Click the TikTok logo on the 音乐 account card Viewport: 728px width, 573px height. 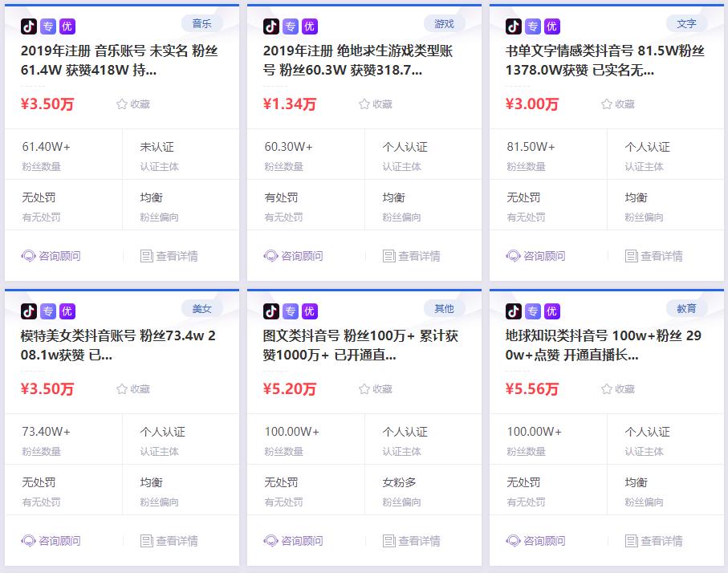(29, 26)
